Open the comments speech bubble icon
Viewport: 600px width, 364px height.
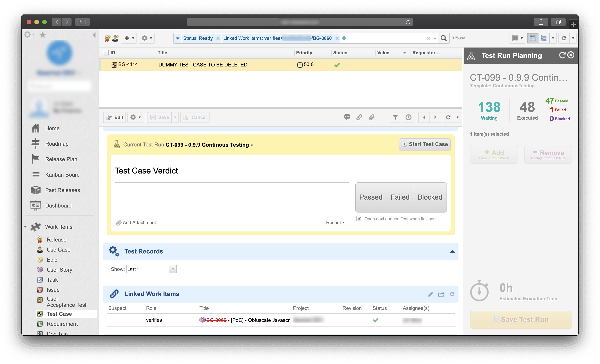(x=347, y=117)
